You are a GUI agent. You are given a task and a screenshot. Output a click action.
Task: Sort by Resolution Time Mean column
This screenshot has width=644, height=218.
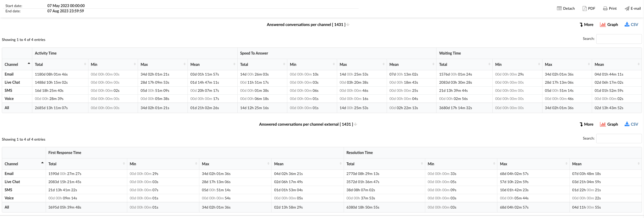(x=605, y=164)
